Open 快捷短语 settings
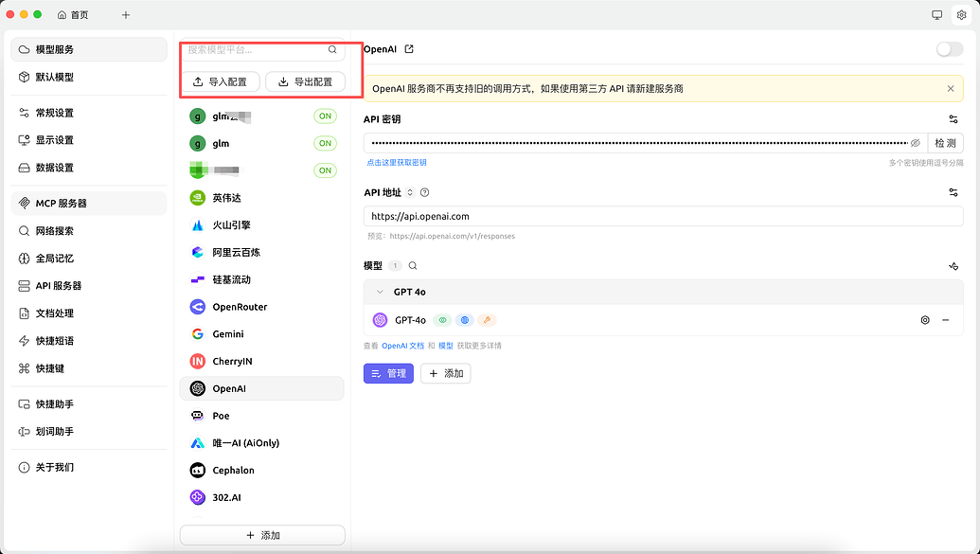 (x=89, y=341)
